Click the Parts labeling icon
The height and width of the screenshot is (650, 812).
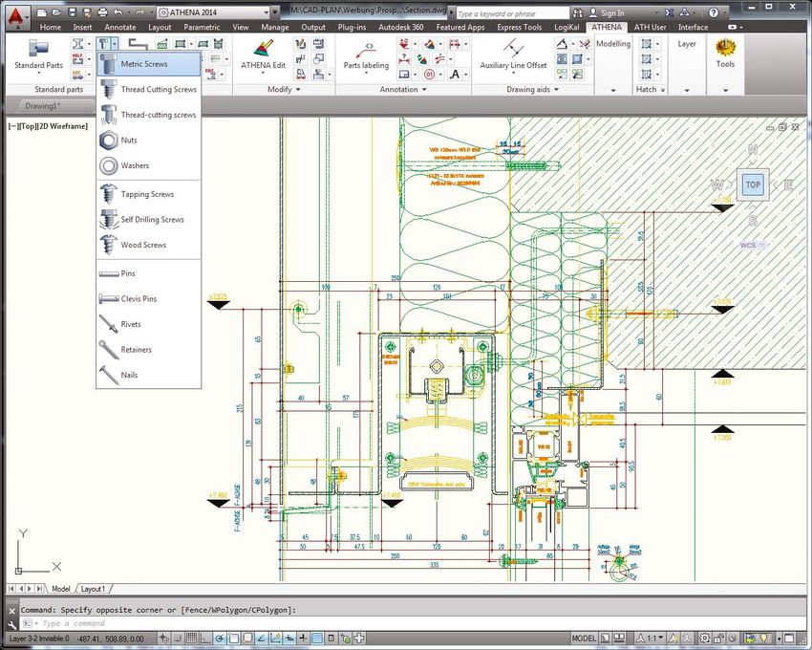(366, 53)
